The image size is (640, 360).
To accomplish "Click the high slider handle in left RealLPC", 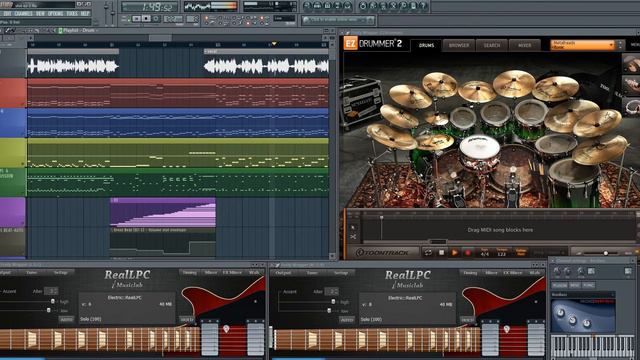I will [x=53, y=302].
